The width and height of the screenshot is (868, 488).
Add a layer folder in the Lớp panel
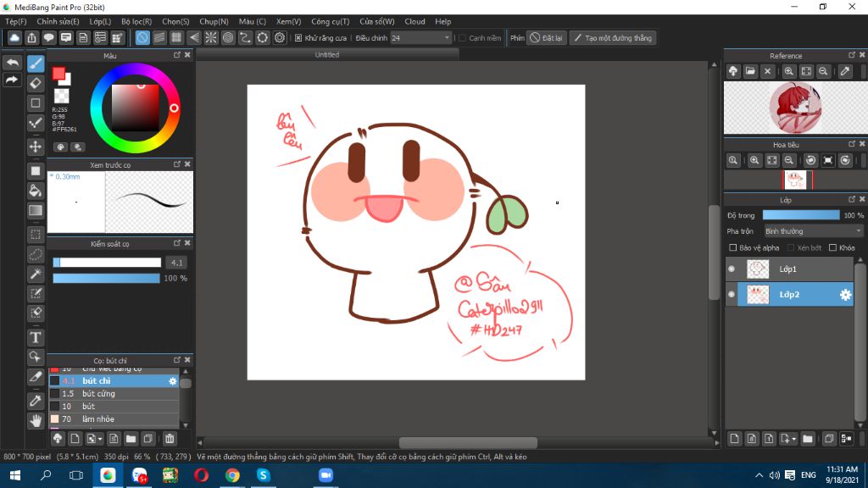click(x=808, y=439)
